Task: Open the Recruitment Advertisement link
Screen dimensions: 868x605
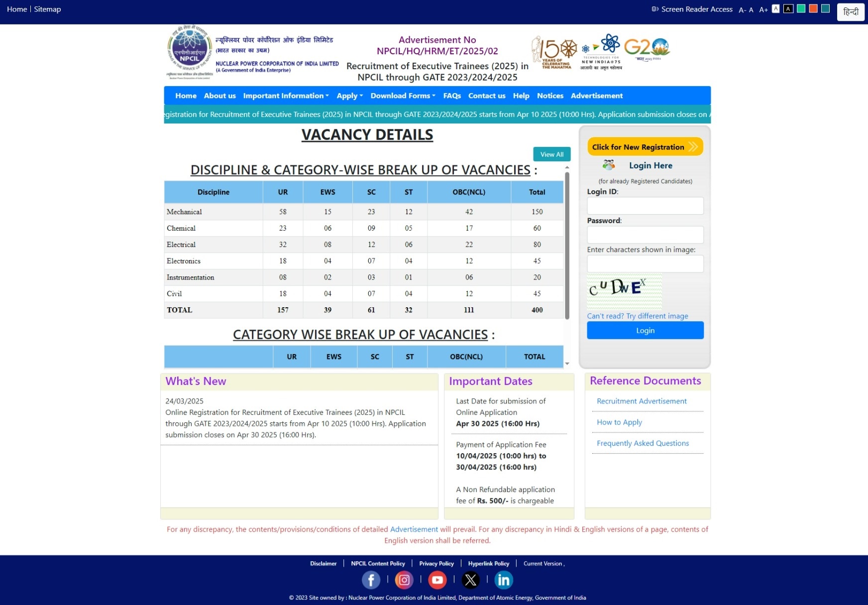Action: (x=642, y=401)
